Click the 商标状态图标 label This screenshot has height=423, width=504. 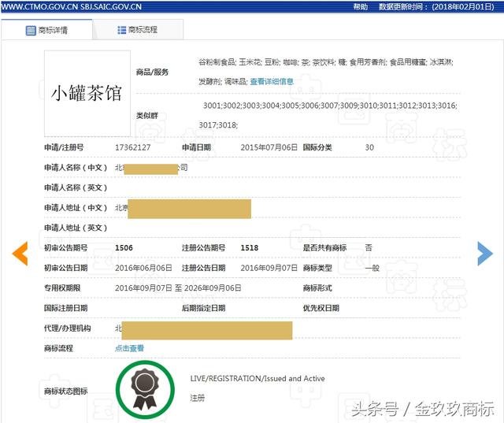pos(66,391)
